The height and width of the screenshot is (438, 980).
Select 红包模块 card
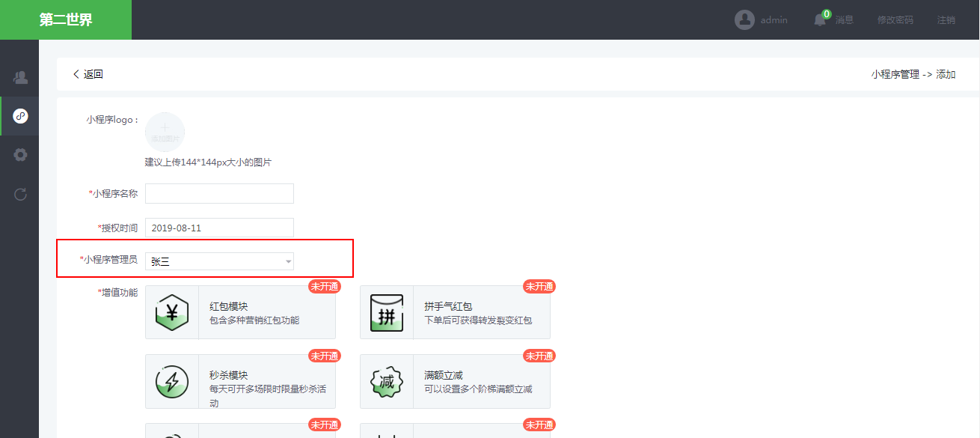pyautogui.click(x=240, y=312)
